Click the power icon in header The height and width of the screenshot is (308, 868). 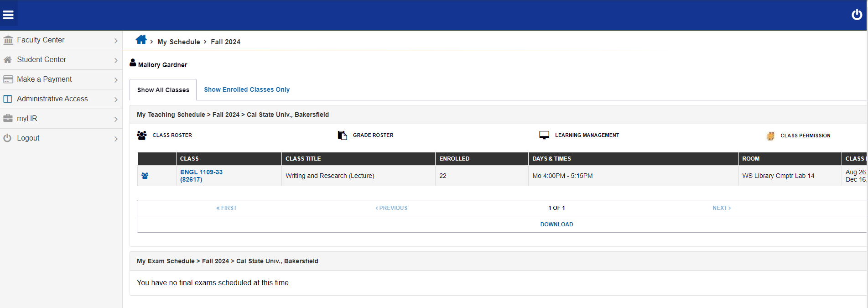click(857, 15)
